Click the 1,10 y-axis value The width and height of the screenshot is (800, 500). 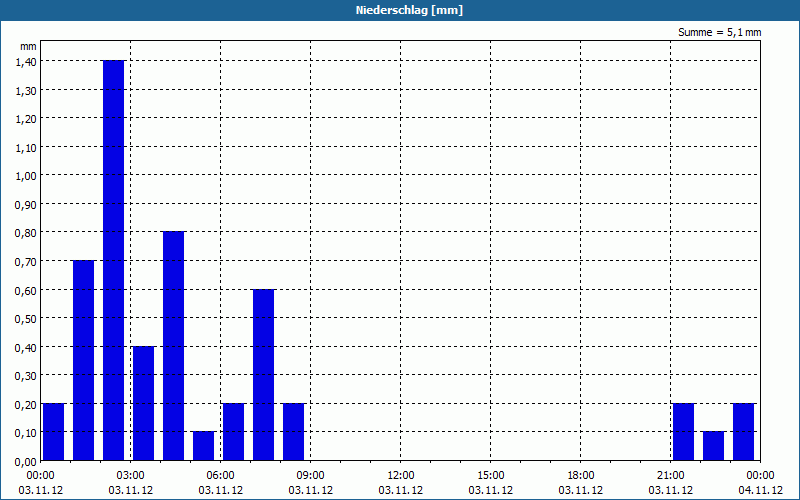26,147
